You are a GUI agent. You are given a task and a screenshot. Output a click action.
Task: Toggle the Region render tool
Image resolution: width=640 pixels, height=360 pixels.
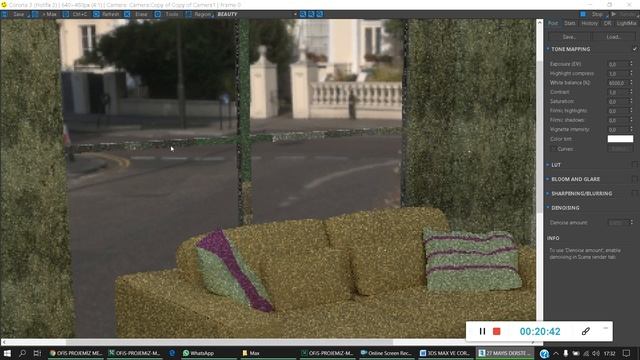pos(200,14)
